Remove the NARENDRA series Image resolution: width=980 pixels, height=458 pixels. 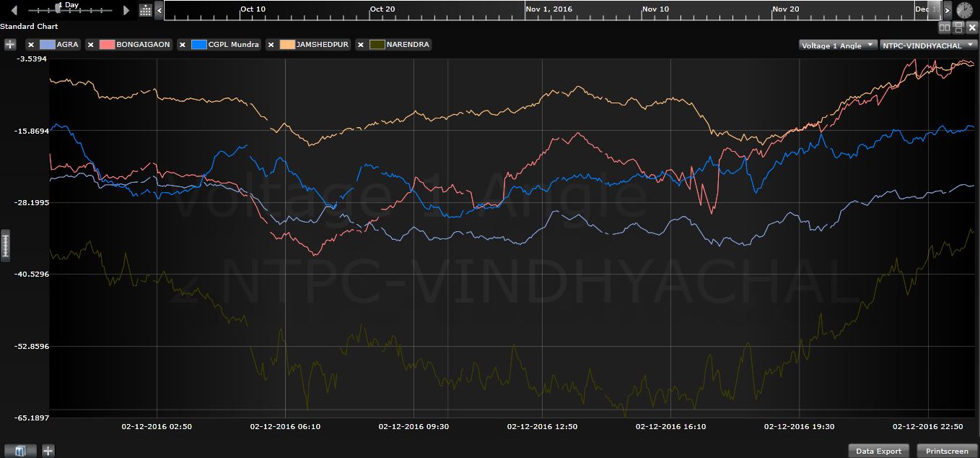[361, 45]
